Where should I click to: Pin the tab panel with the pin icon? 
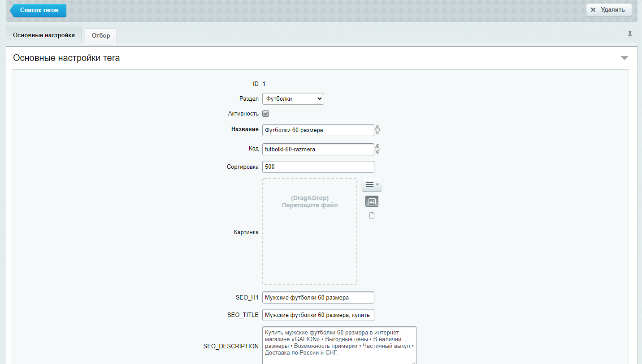click(630, 35)
